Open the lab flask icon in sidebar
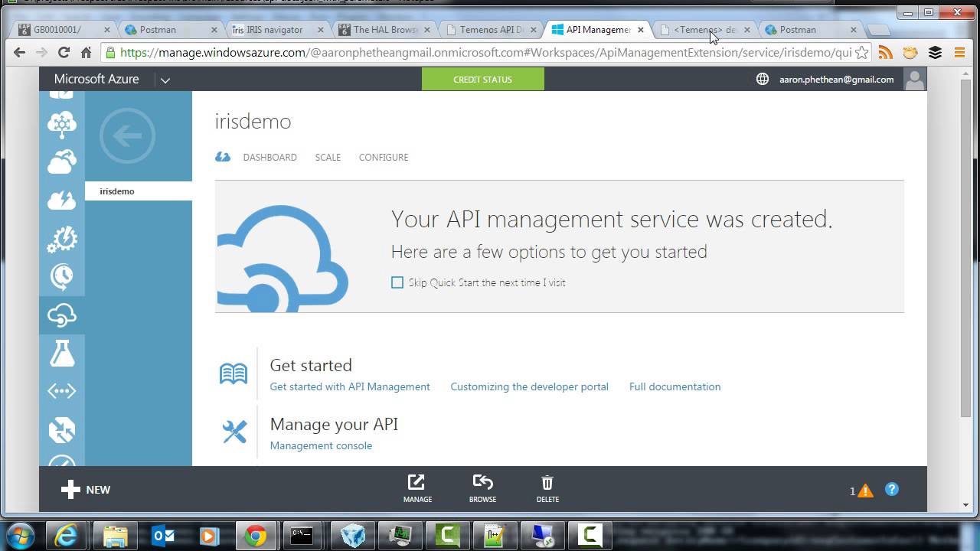Screen dimensions: 980x551 coord(62,353)
